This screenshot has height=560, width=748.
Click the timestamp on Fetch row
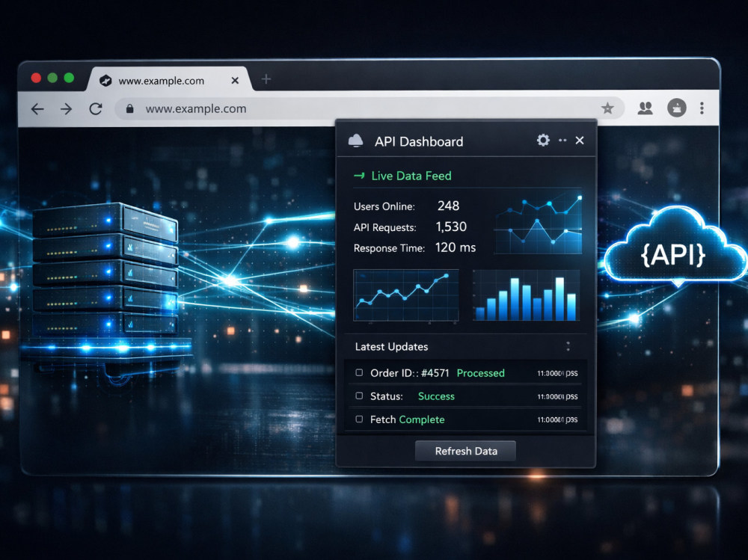point(557,419)
